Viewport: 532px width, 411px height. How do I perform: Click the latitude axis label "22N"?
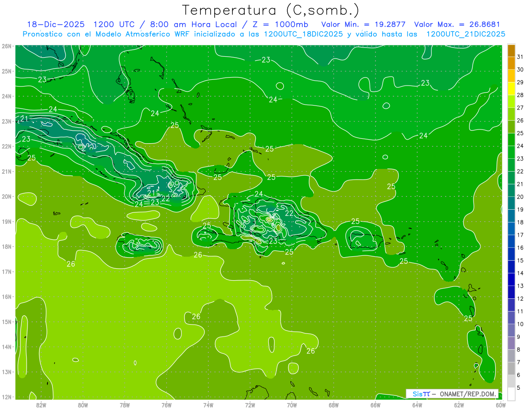point(7,146)
